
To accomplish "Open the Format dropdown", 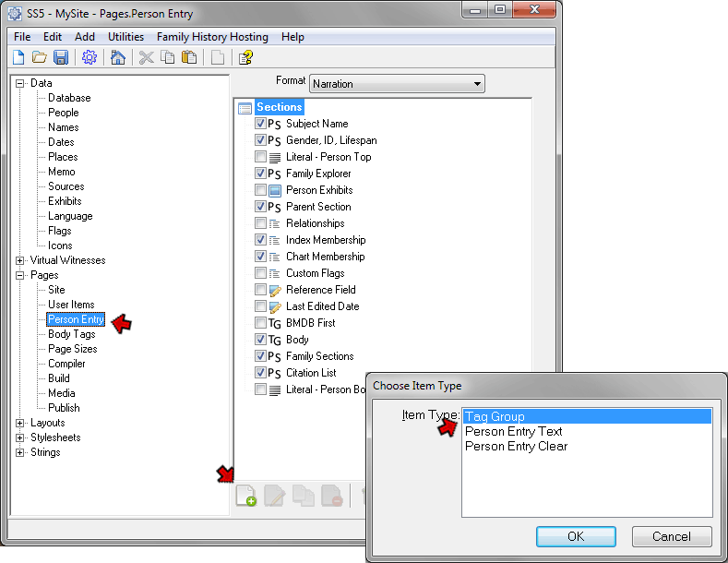I will pyautogui.click(x=397, y=84).
